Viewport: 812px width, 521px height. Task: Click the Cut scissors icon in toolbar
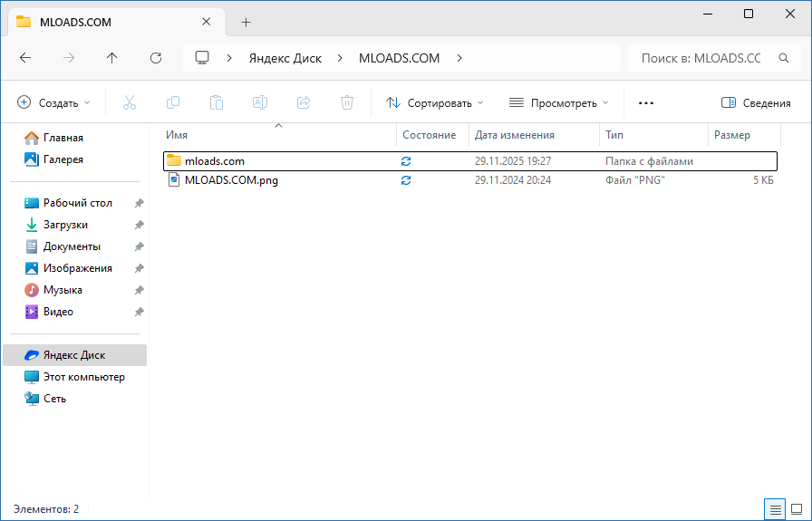[130, 103]
